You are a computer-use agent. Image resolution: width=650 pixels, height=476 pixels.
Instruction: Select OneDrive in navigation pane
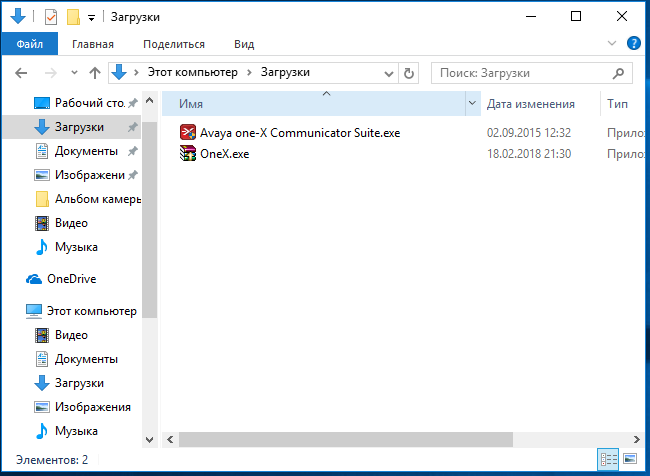coord(72,279)
